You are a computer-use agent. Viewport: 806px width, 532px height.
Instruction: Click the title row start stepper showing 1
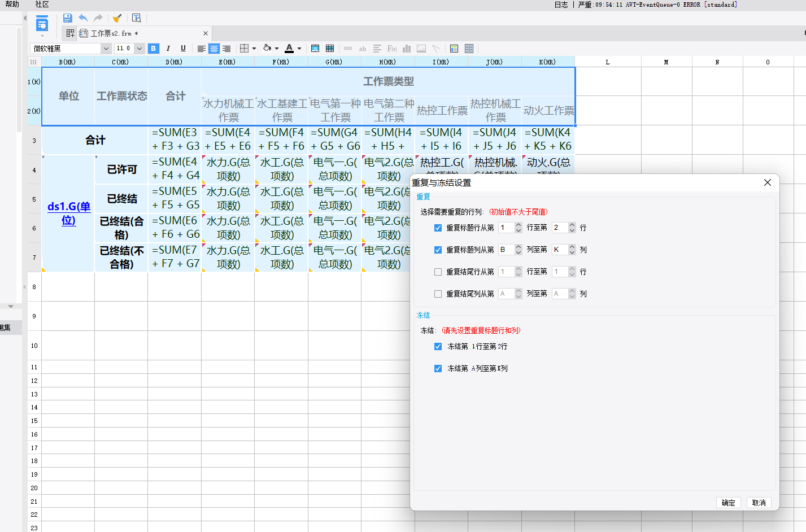511,228
